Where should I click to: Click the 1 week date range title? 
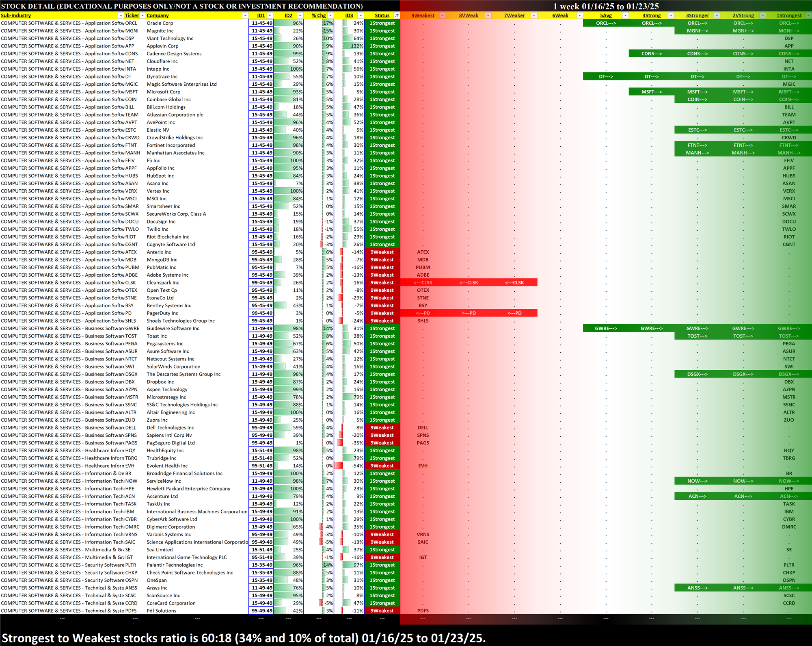pos(605,6)
